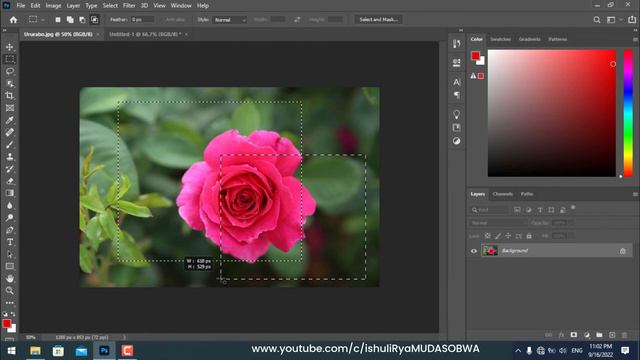Select the Crop tool

coord(9,96)
